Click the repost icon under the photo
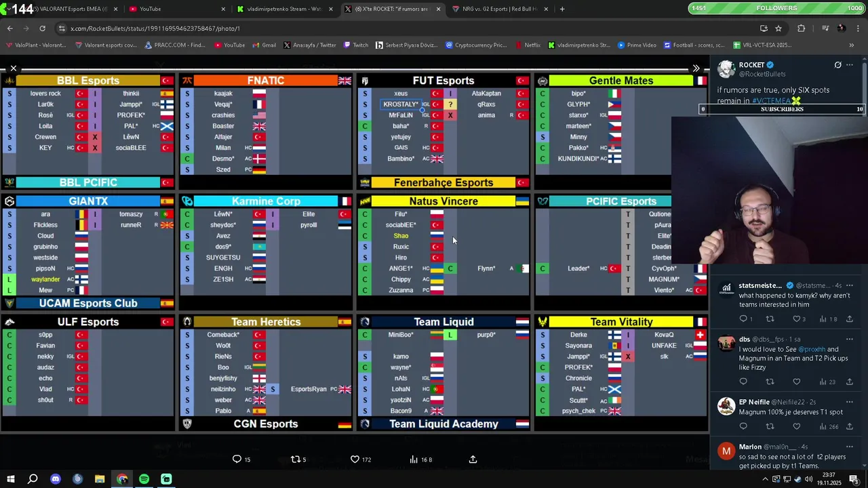868x488 pixels. click(x=296, y=459)
